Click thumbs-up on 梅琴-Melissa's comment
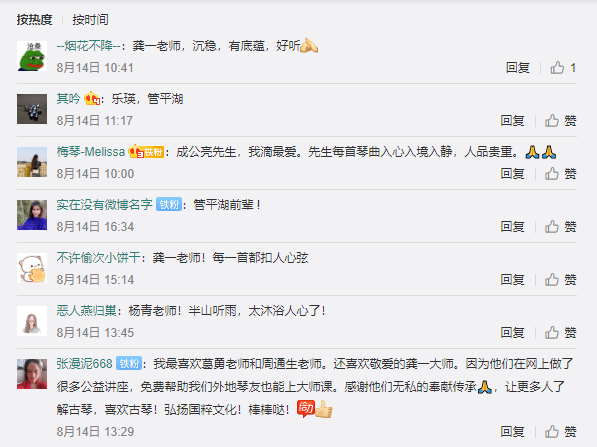597x447 pixels. point(560,174)
